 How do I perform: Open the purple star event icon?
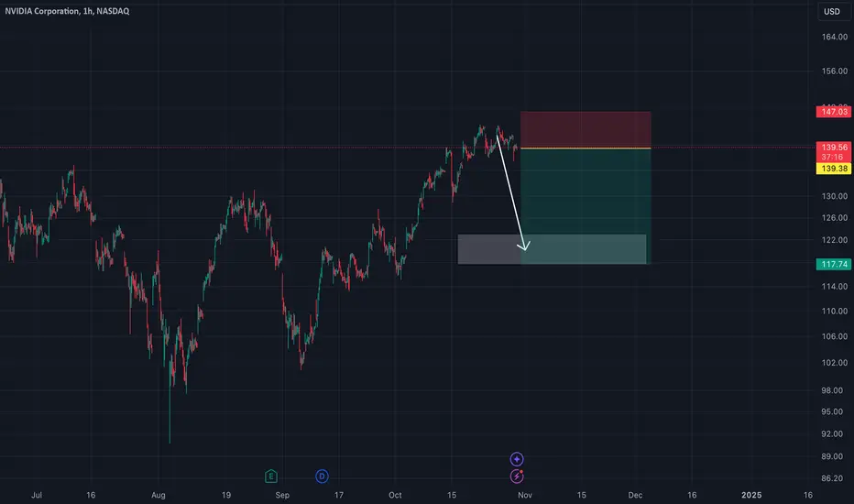(x=517, y=459)
